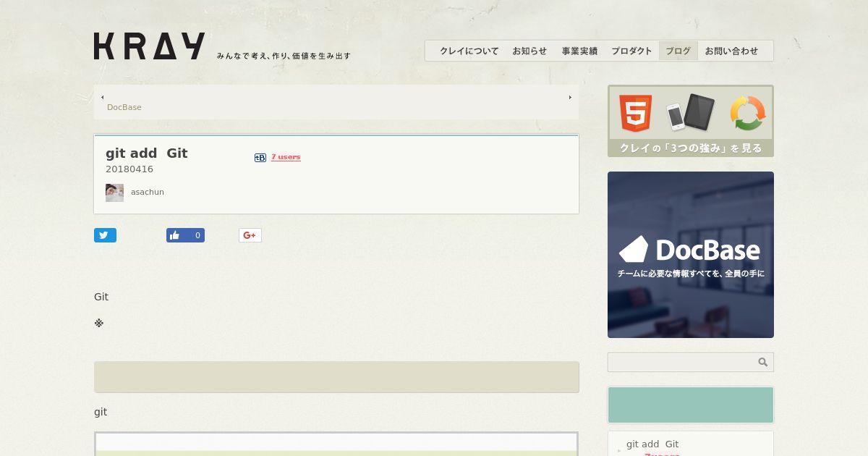The width and height of the screenshot is (868, 456).
Task: Open the sidebar git add Git entry
Action: [652, 444]
